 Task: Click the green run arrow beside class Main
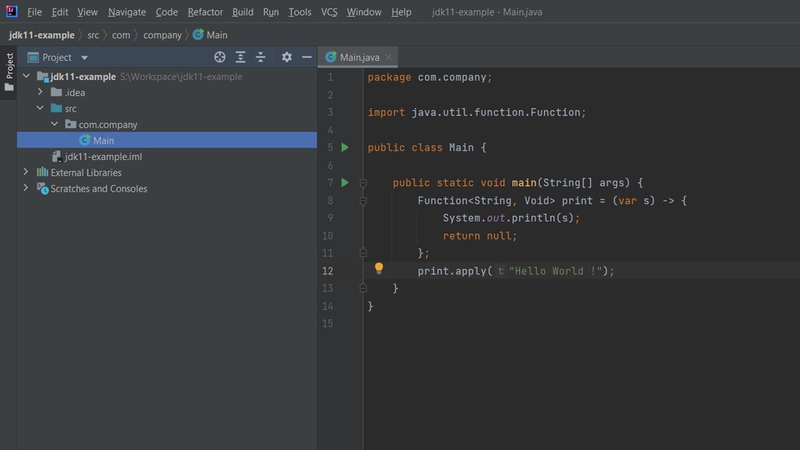(344, 148)
